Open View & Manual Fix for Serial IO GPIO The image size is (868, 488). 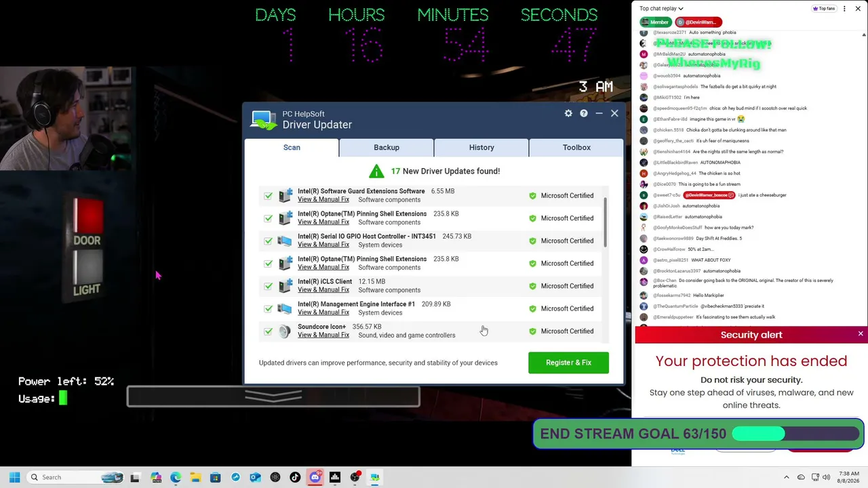pos(323,245)
